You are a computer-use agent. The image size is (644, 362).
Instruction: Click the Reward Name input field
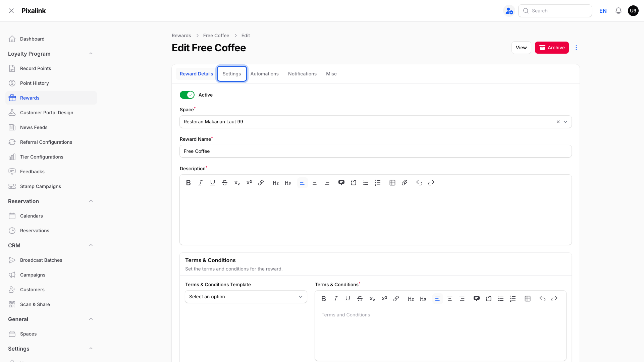tap(376, 151)
